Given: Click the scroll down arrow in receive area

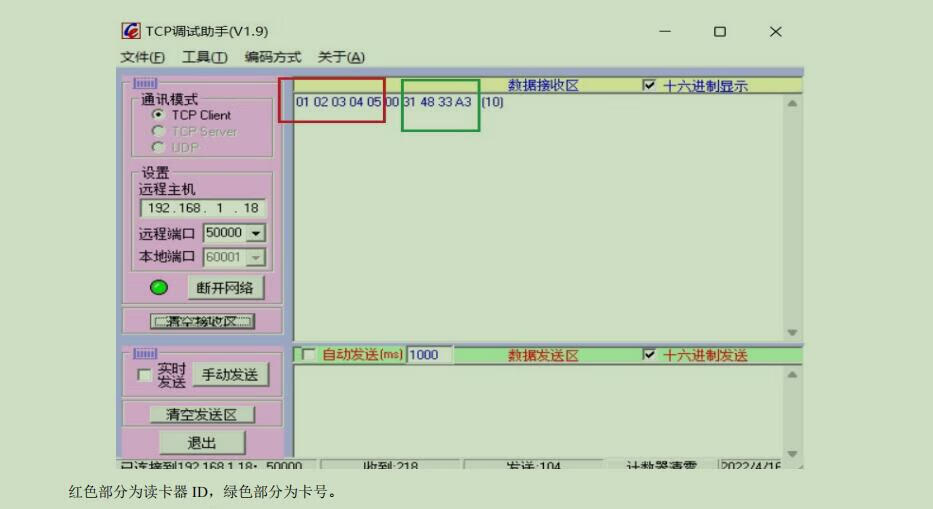Looking at the screenshot, I should (x=793, y=332).
